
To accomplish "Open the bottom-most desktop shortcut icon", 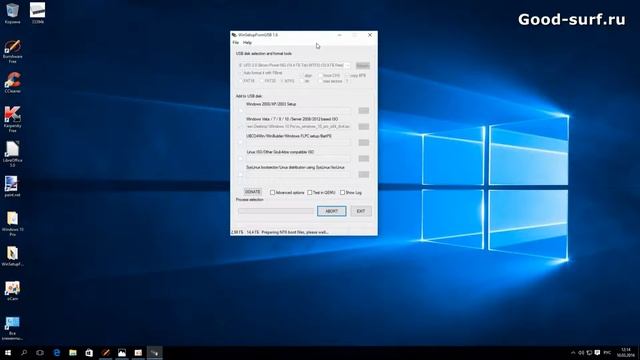I will coord(12,329).
